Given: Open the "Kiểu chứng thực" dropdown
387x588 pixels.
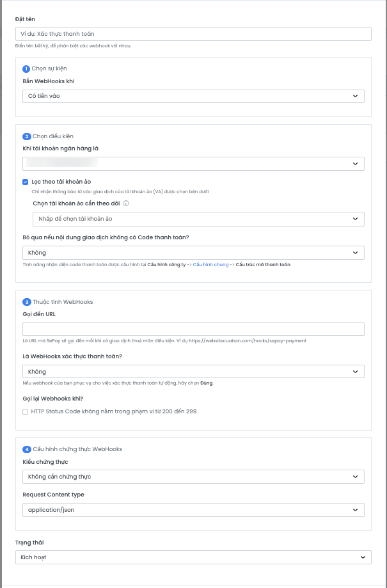Looking at the screenshot, I should click(193, 477).
